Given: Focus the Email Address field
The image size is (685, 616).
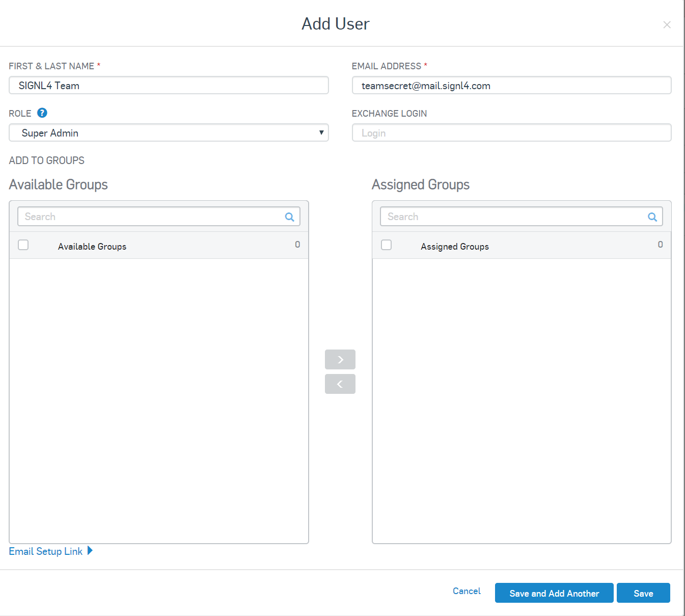Looking at the screenshot, I should 511,85.
